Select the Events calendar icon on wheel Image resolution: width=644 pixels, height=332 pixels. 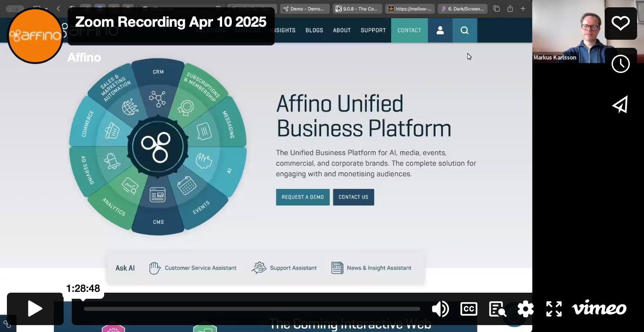pos(186,185)
